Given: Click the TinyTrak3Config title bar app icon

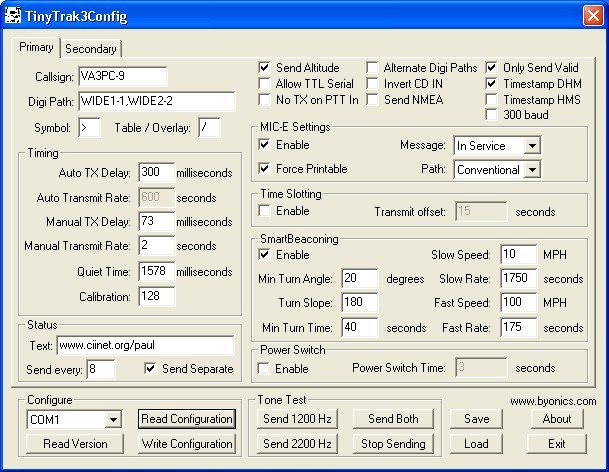Looking at the screenshot, I should click(x=13, y=16).
